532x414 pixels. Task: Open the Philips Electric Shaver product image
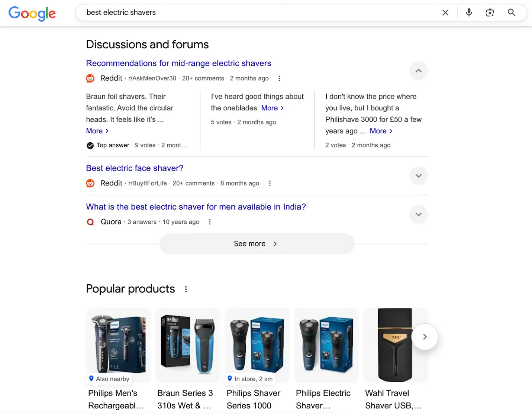326,344
